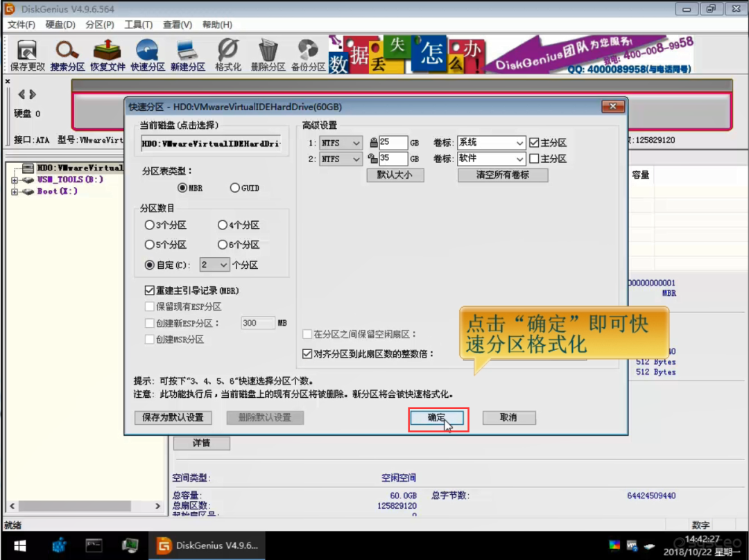The image size is (749, 560).
Task: Click the 默认大小 (Default Size) button
Action: point(395,175)
